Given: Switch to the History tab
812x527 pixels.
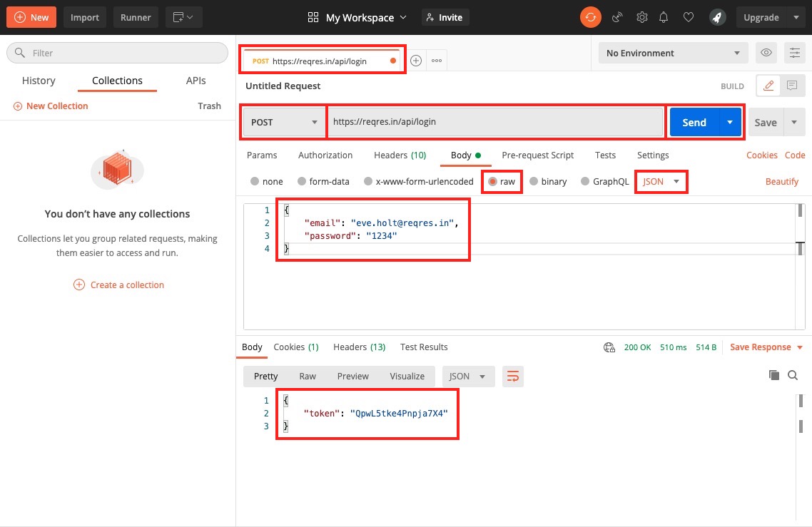Looking at the screenshot, I should click(38, 81).
